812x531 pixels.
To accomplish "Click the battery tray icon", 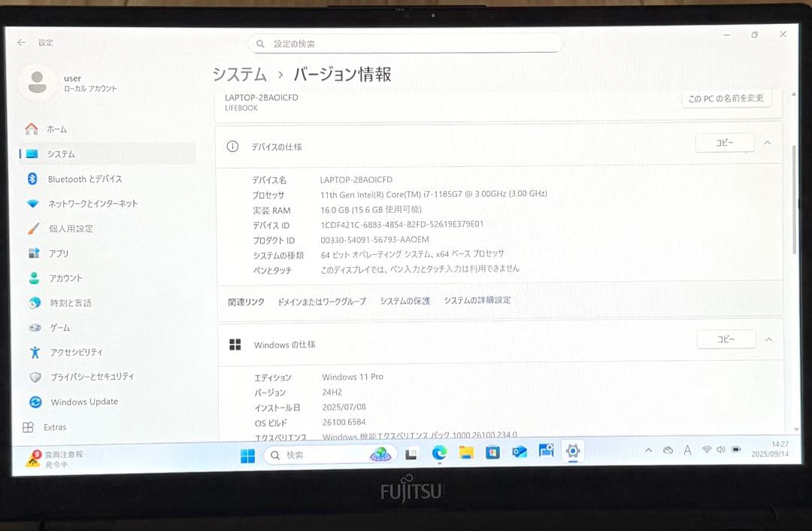I will (x=736, y=449).
